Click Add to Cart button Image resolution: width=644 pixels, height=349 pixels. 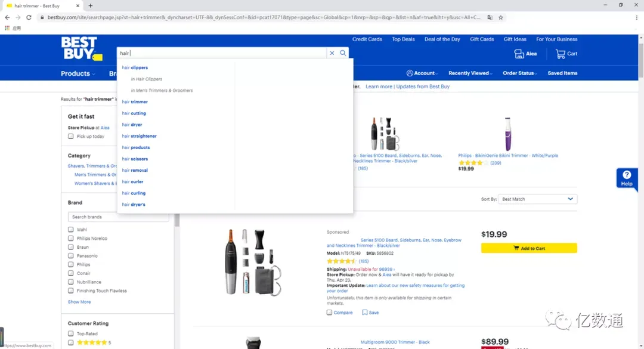pyautogui.click(x=529, y=248)
